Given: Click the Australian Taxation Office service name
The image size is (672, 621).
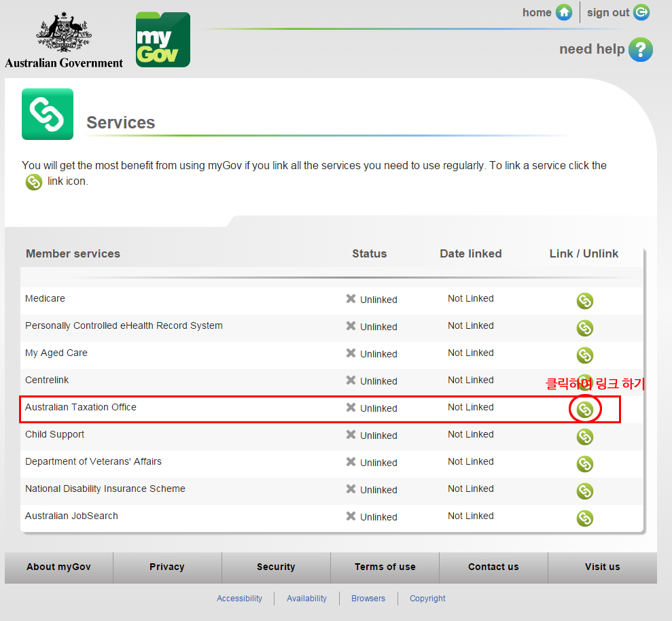Looking at the screenshot, I should click(81, 407).
